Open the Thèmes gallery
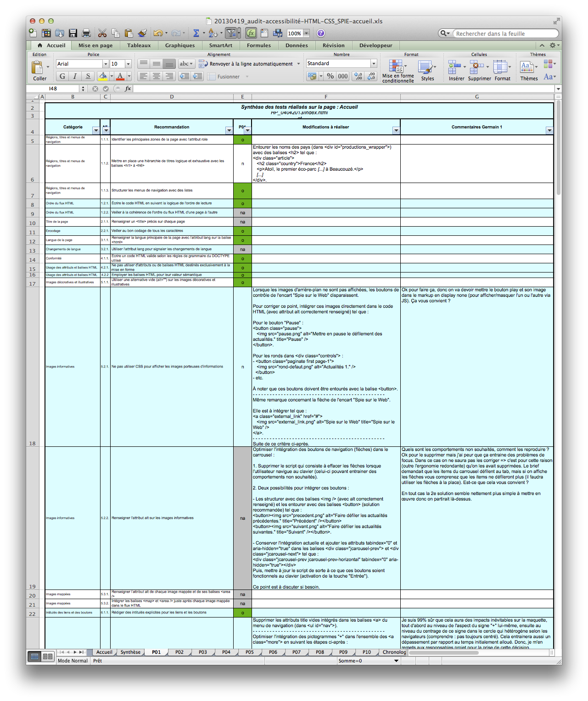This screenshot has height=701, width=588. (529, 71)
